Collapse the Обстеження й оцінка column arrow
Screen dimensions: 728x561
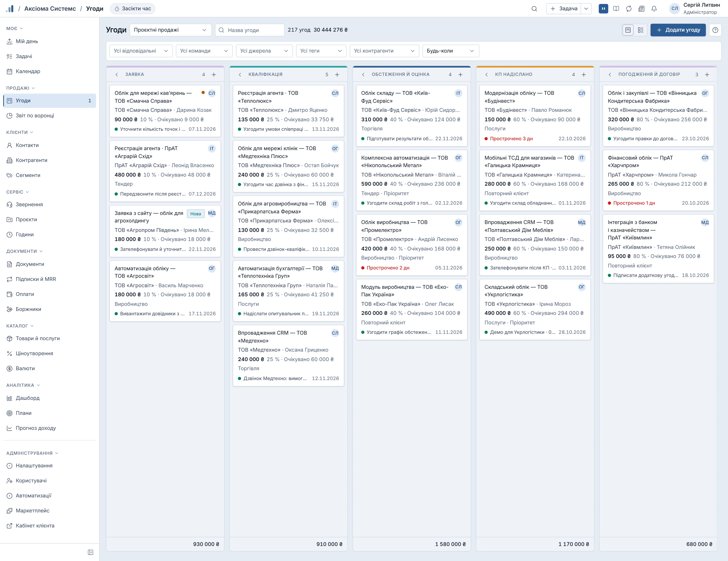(x=363, y=75)
